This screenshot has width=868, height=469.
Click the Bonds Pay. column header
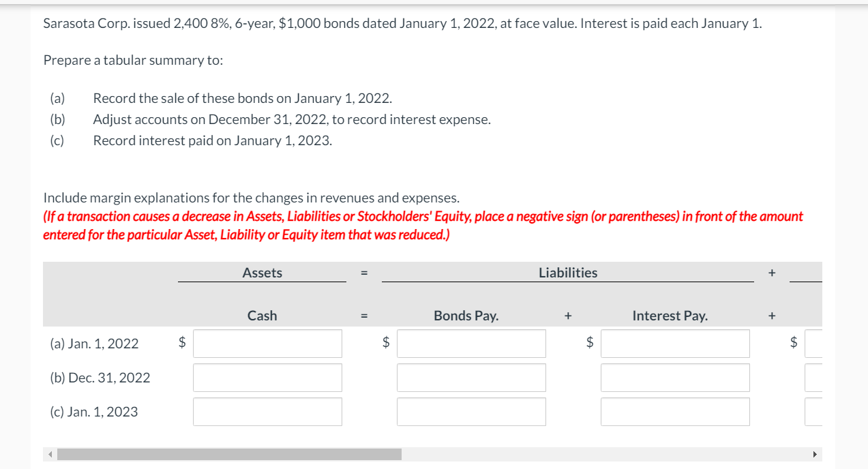[466, 316]
